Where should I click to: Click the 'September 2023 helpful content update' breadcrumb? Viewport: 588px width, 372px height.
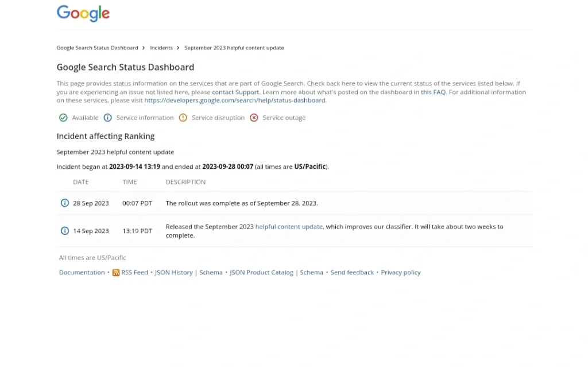point(234,48)
